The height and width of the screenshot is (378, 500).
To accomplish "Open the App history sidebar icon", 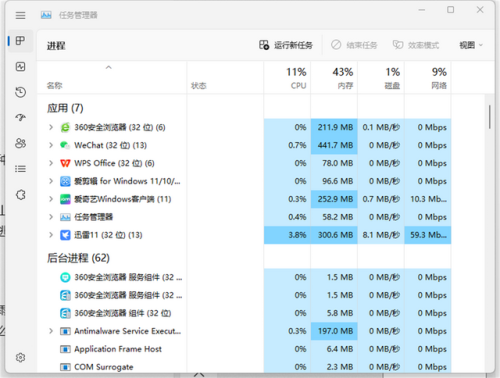I will click(x=20, y=92).
